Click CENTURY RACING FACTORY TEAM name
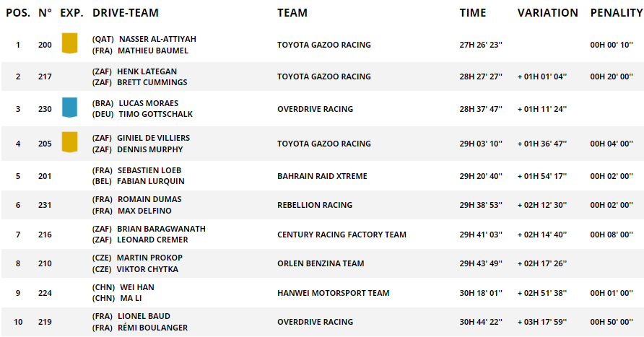The image size is (644, 337). (341, 235)
